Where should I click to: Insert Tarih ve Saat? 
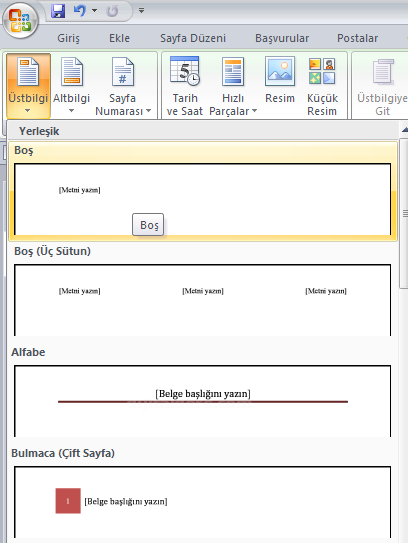tap(185, 86)
